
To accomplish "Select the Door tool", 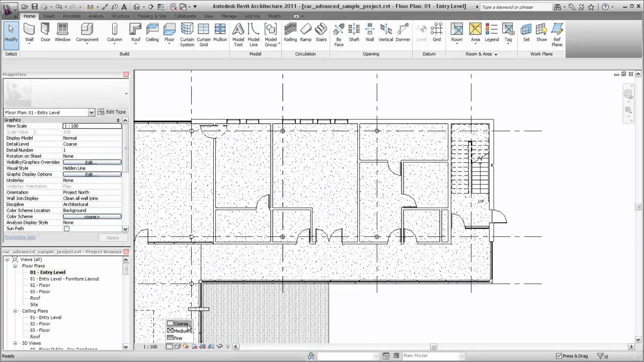I will 46,33.
